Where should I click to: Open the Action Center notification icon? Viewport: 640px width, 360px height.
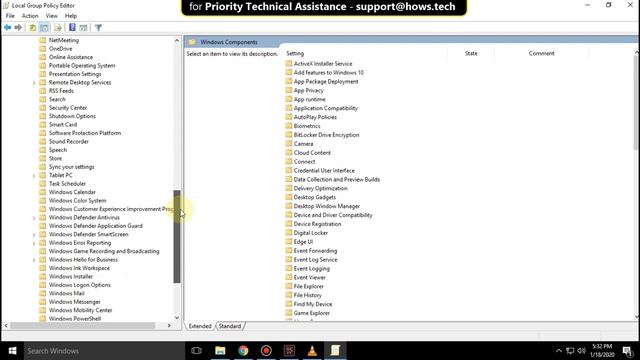tap(628, 351)
